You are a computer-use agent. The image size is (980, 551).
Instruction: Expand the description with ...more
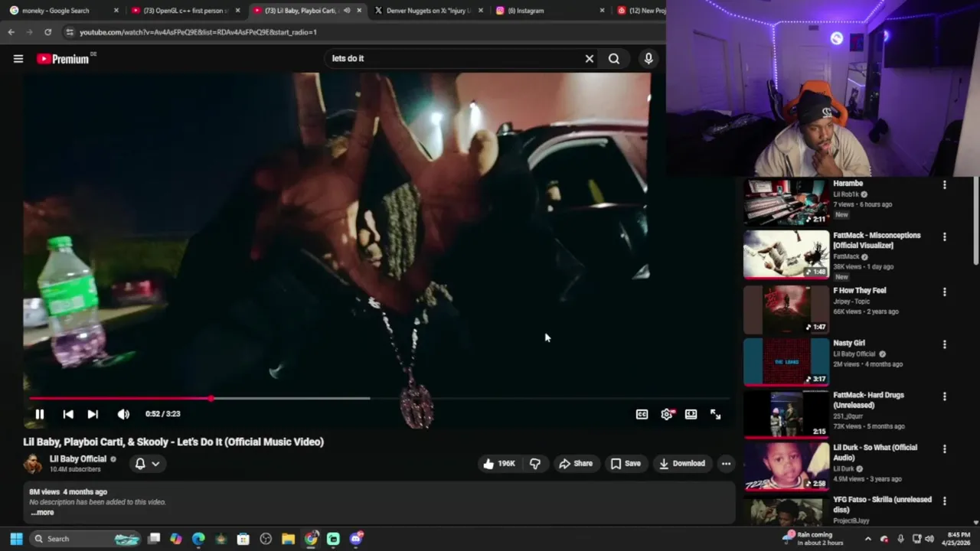point(43,512)
